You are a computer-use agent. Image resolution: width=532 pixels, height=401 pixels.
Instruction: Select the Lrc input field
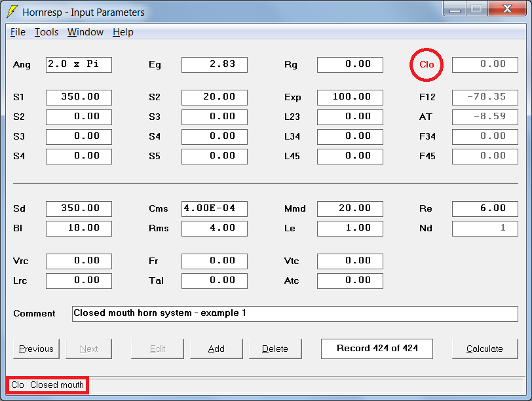pyautogui.click(x=79, y=281)
